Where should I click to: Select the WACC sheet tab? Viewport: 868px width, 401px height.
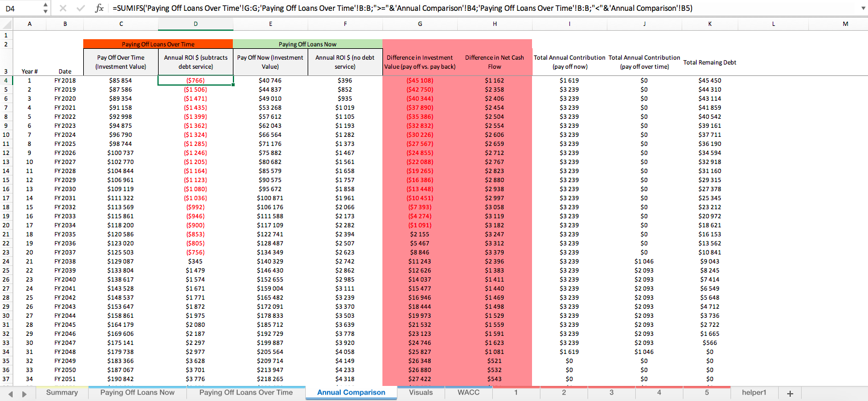[x=468, y=393]
